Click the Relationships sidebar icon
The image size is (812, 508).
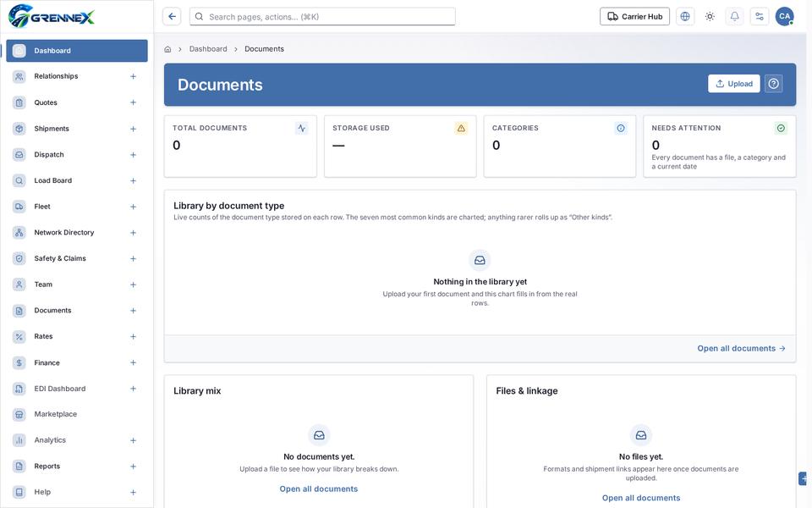pos(19,77)
